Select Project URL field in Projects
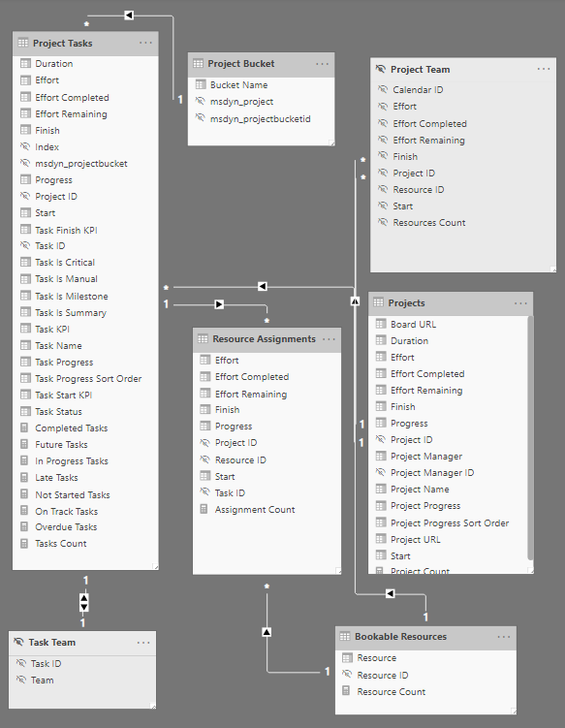This screenshot has height=728, width=565. pos(416,540)
